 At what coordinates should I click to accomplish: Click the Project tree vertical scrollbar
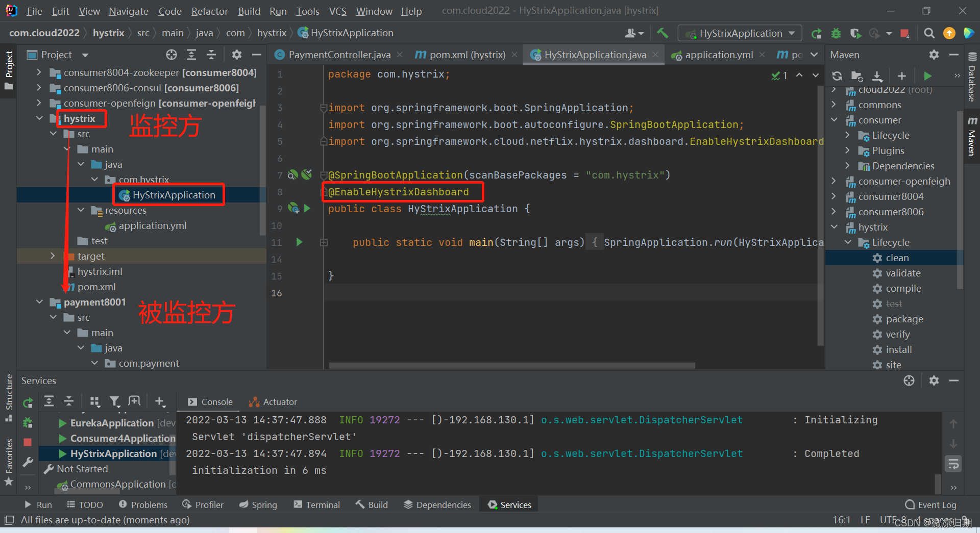tap(262, 170)
